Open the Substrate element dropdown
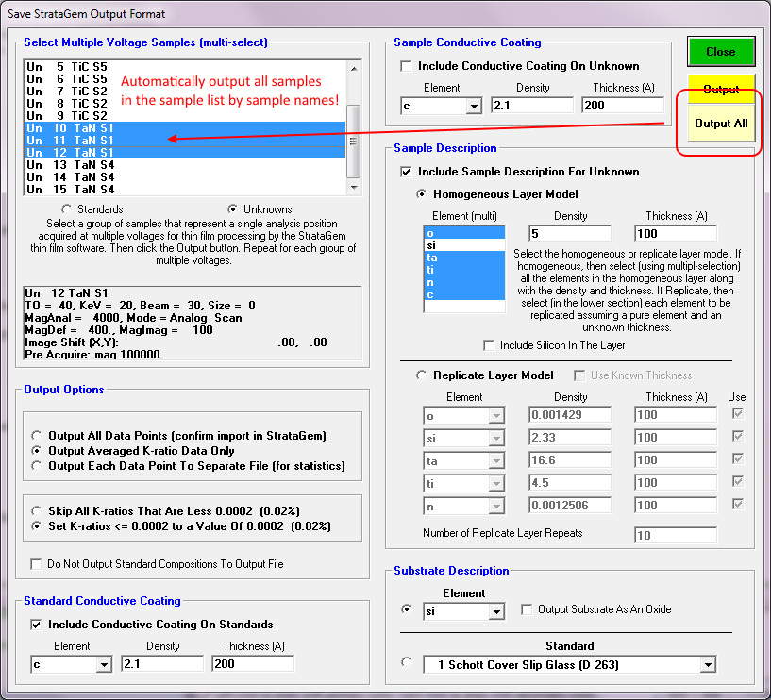 pyautogui.click(x=497, y=612)
